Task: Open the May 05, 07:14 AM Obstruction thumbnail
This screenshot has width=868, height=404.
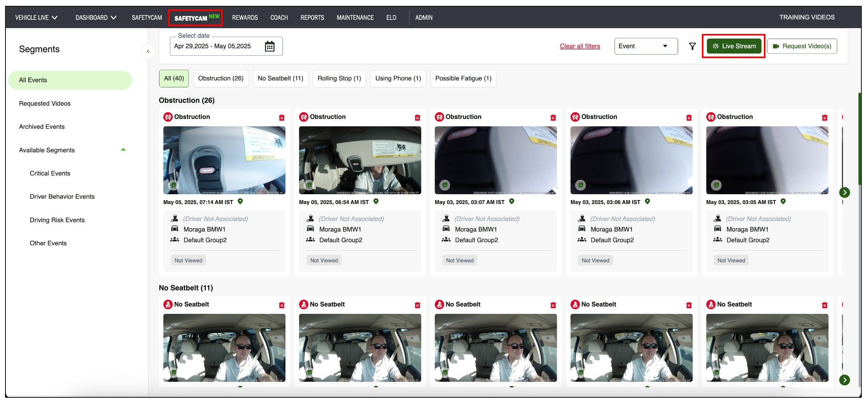Action: click(x=224, y=160)
